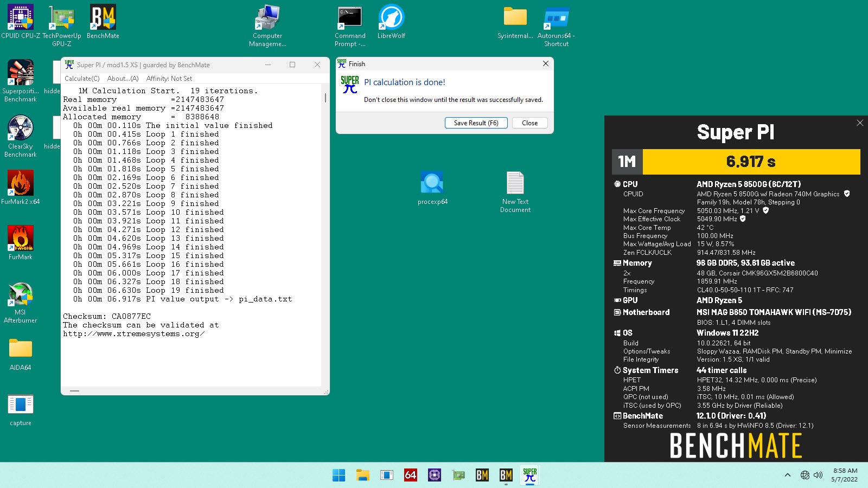Viewport: 868px width, 488px height.
Task: Click 96 GB DDR5, 93.81 GB active text
Action: click(x=745, y=263)
